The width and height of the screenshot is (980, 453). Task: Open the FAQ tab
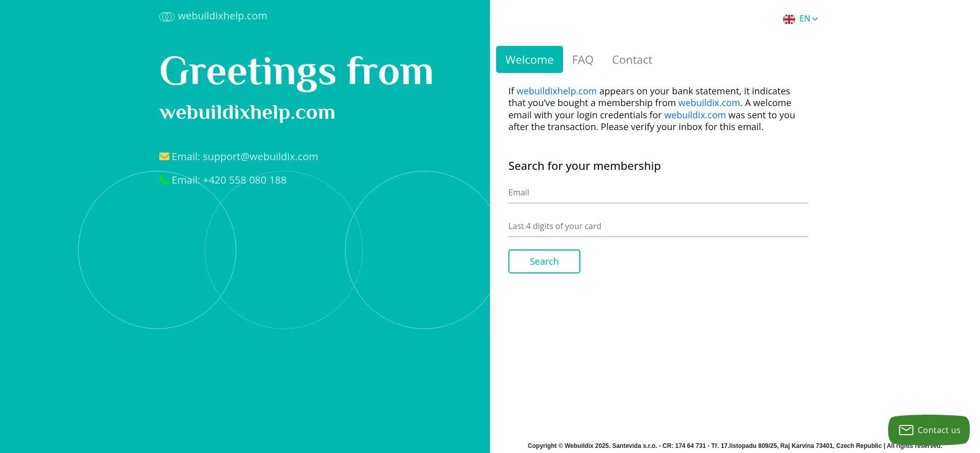pos(582,60)
